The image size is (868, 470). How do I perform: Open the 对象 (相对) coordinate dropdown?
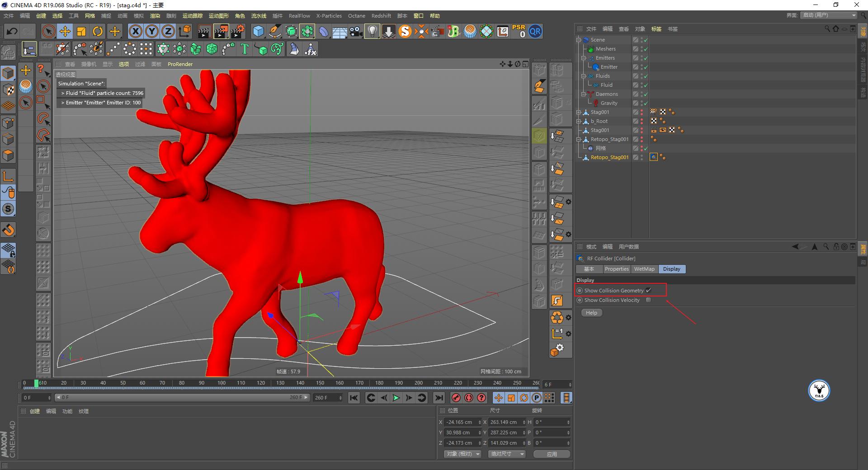click(x=462, y=454)
